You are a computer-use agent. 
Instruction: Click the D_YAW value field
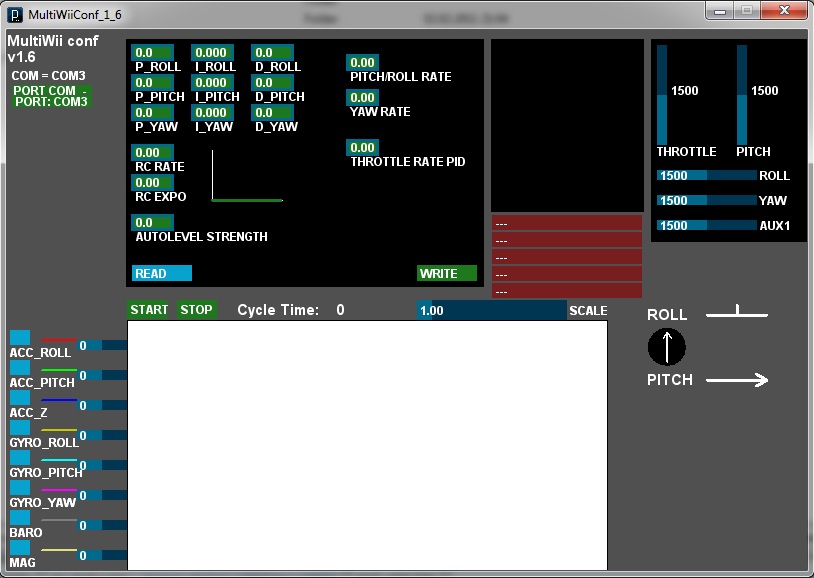coord(273,113)
